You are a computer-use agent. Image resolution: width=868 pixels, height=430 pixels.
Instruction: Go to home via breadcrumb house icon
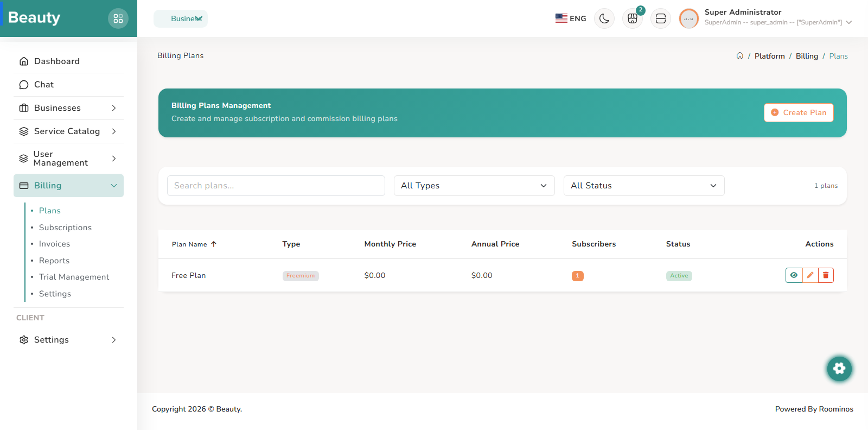point(739,55)
